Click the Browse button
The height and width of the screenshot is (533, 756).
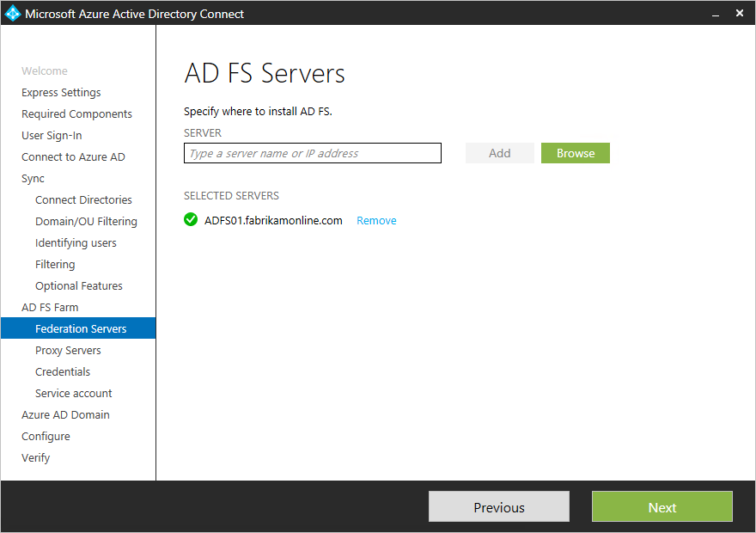click(x=576, y=153)
